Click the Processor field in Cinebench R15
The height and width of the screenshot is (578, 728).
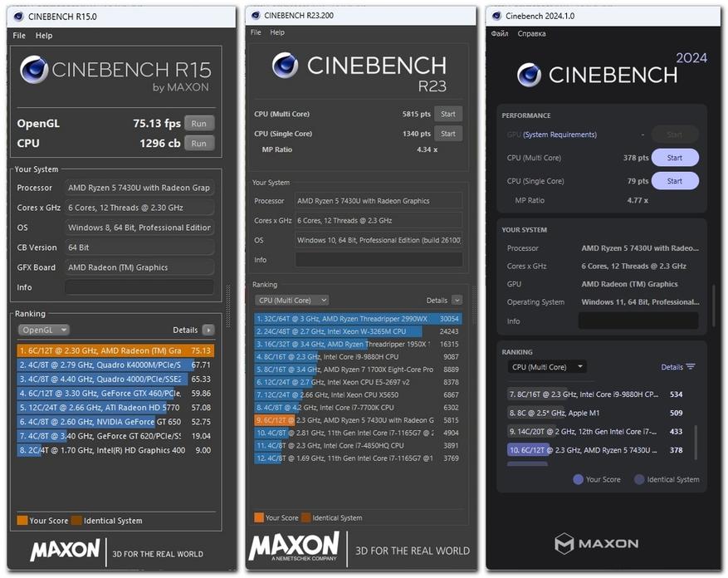click(x=139, y=188)
